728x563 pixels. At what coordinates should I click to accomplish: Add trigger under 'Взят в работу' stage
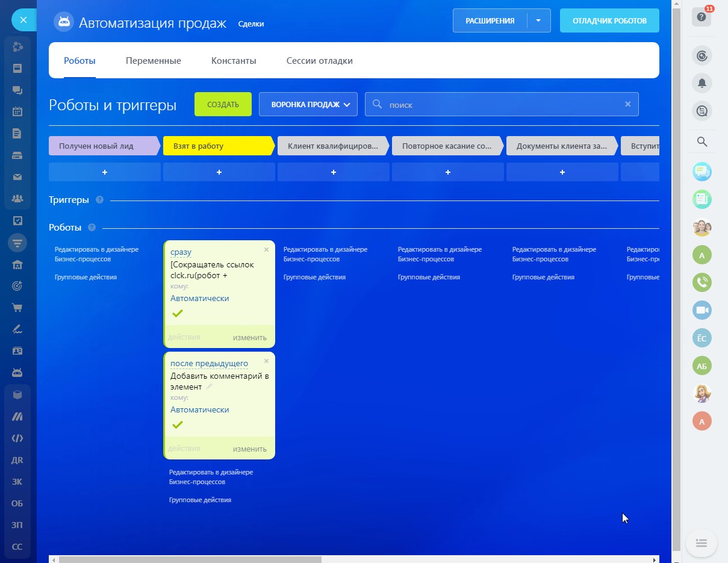[x=219, y=172]
